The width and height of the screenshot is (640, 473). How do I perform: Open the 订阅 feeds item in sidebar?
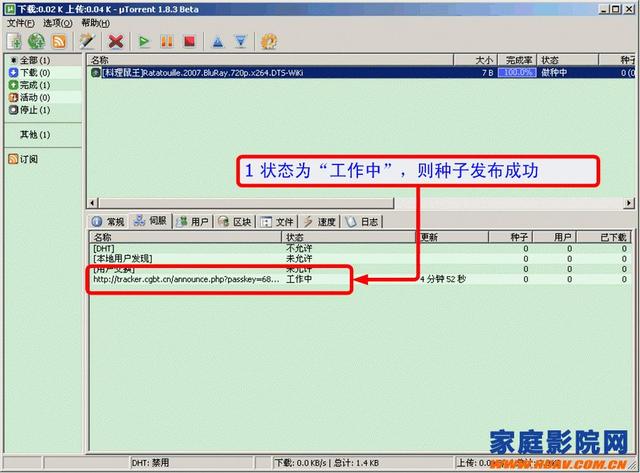pyautogui.click(x=28, y=159)
